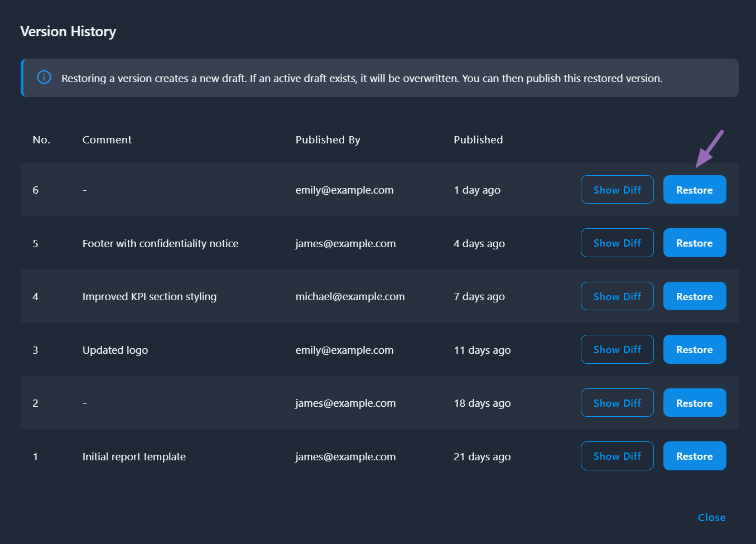Click the 'Published By' column header
This screenshot has height=544, width=756.
[328, 139]
